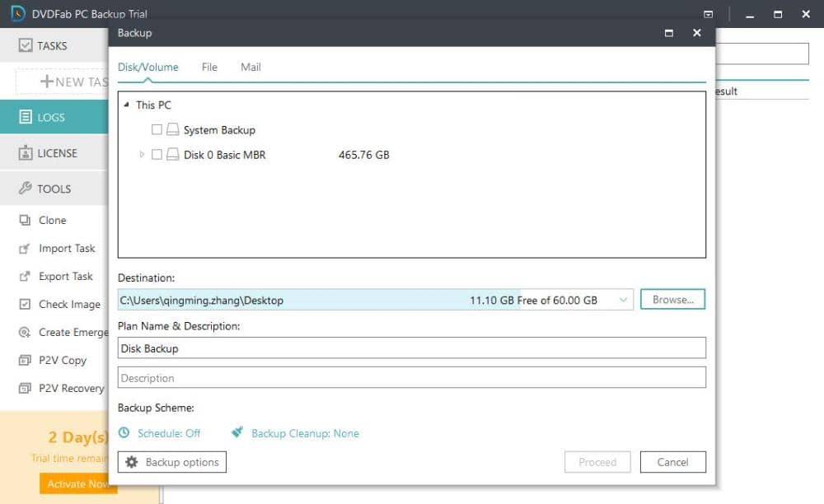Select the This PC tree label
Viewport: 824px width, 504px height.
[153, 105]
